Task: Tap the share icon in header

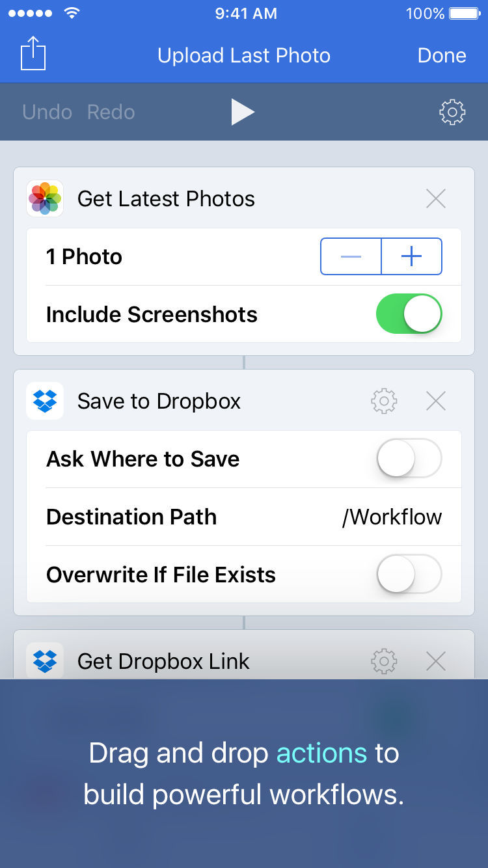Action: tap(33, 53)
